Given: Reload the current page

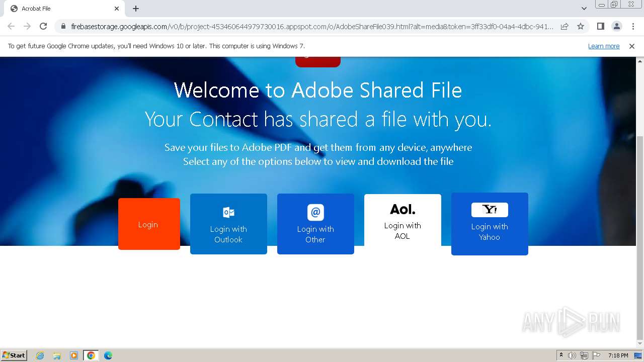Looking at the screenshot, I should (43, 26).
